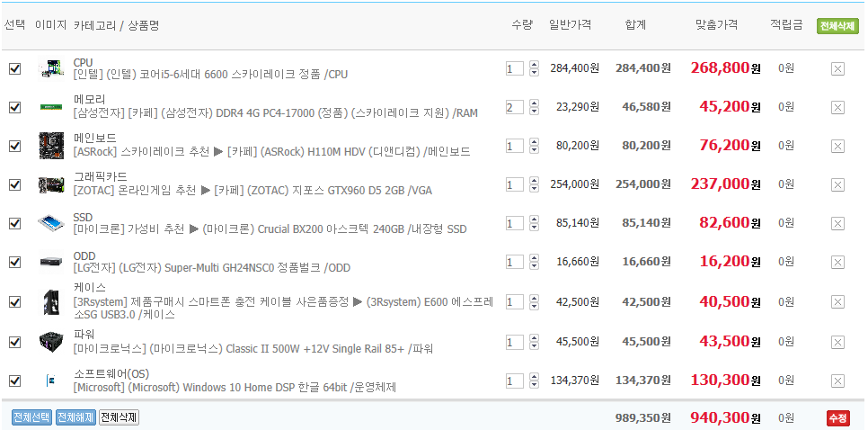Click the 맞춤가격 column header
868x430 pixels.
716,25
